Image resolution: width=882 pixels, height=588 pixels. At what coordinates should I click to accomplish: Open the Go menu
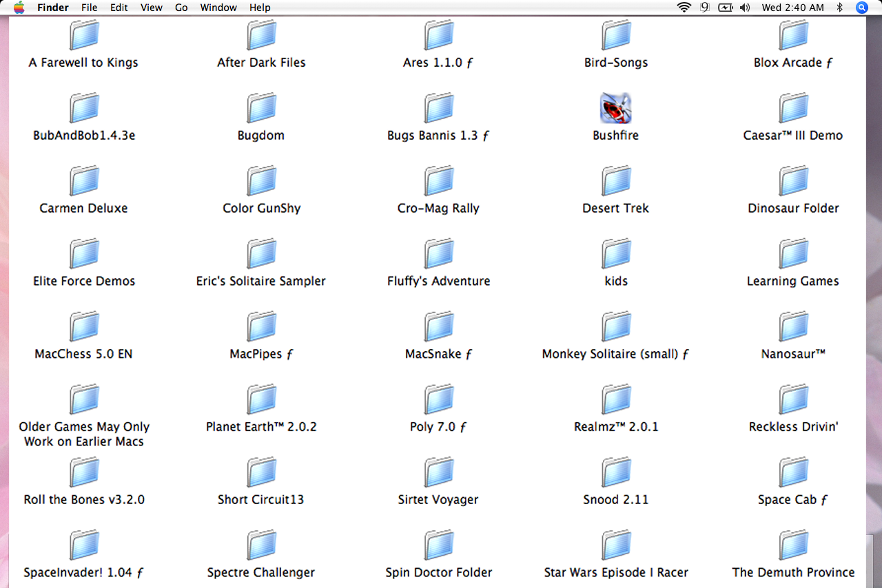[x=181, y=8]
